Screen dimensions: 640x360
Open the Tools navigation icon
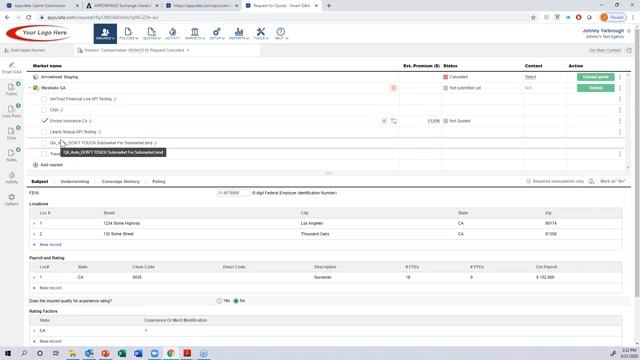(261, 33)
